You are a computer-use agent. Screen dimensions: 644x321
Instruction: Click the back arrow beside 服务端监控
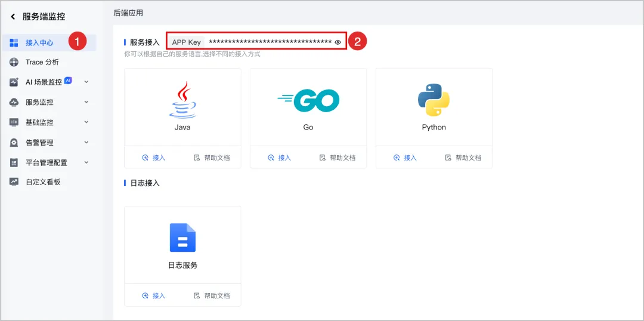[x=13, y=17]
